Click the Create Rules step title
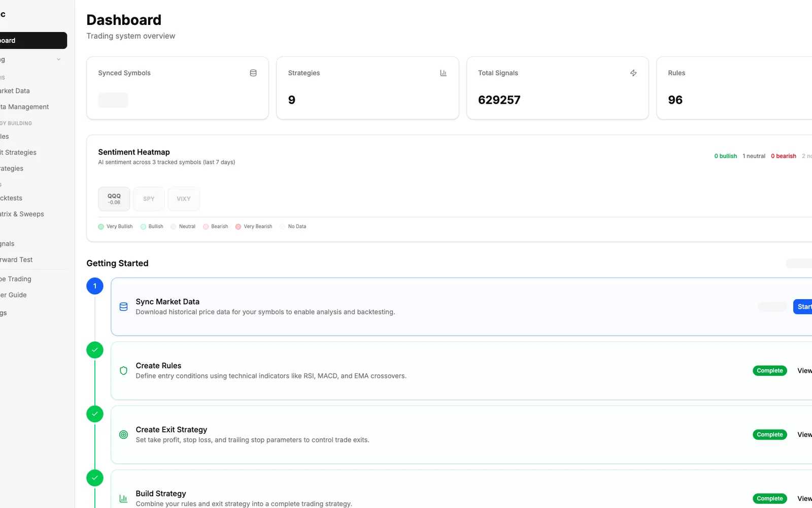The width and height of the screenshot is (812, 508). (x=158, y=366)
